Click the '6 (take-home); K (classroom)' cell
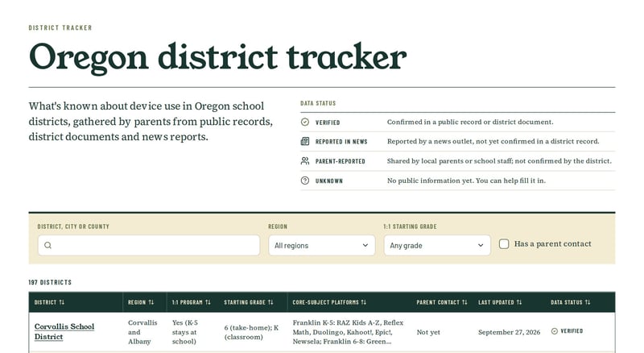This screenshot has width=644, height=353. [251, 332]
